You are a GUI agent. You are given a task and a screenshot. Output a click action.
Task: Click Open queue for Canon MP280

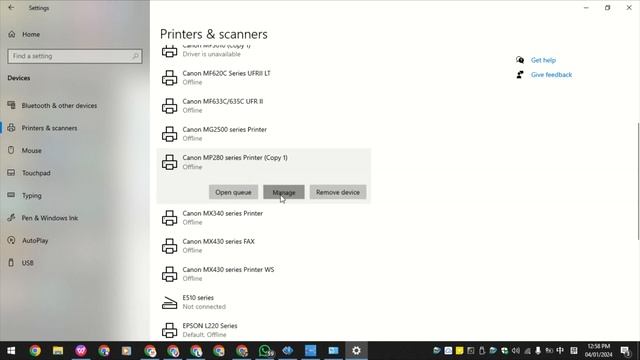(x=233, y=192)
